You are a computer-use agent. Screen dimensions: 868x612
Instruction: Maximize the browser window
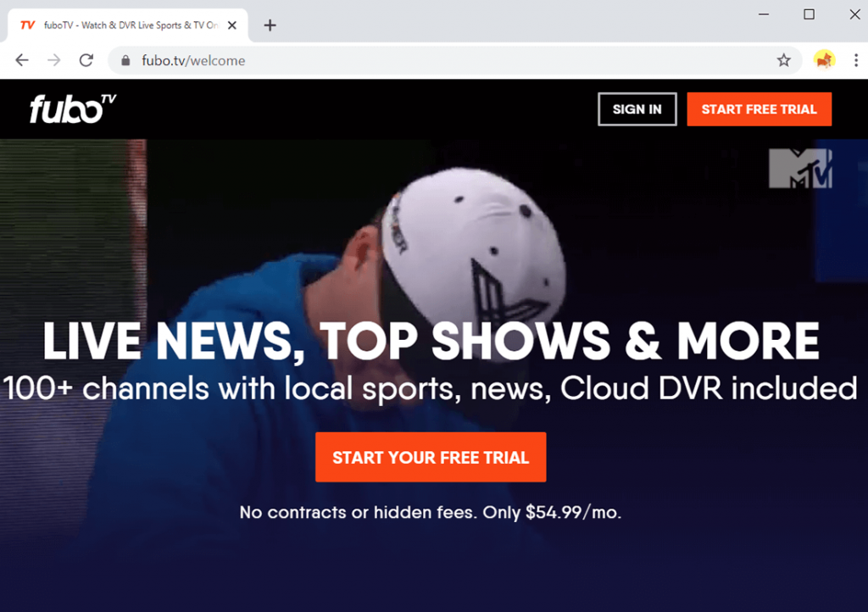pyautogui.click(x=809, y=14)
